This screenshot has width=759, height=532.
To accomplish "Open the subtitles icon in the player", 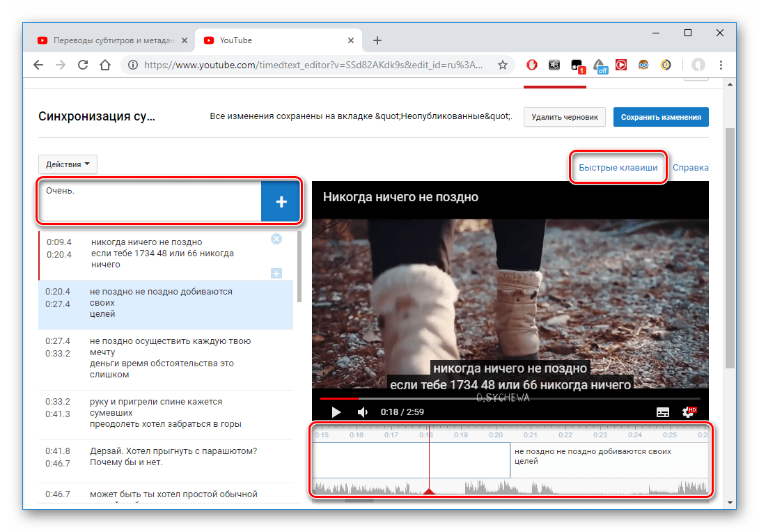I will [x=662, y=412].
